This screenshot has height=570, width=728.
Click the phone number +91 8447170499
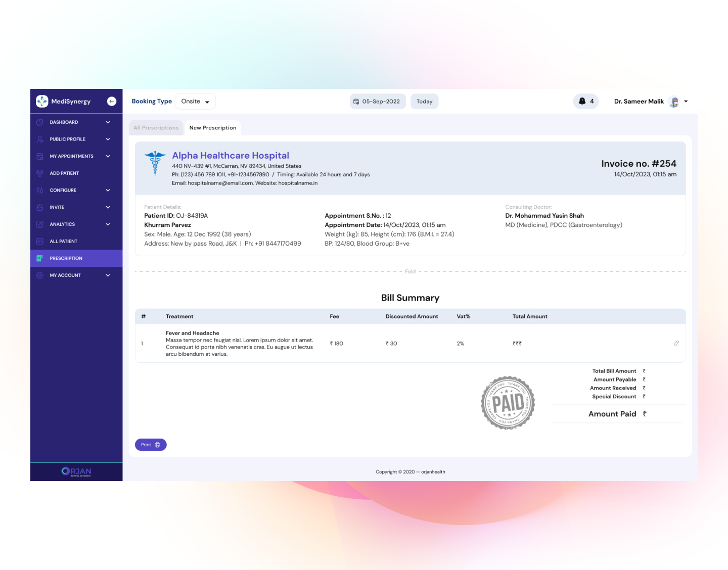[278, 244]
